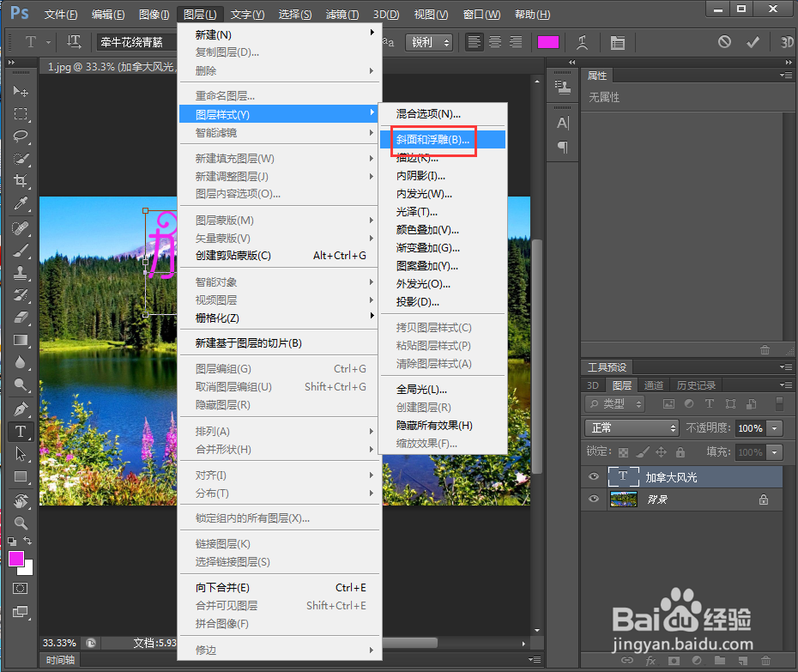Image resolution: width=798 pixels, height=672 pixels.
Task: Select the Move tool
Action: [x=21, y=91]
